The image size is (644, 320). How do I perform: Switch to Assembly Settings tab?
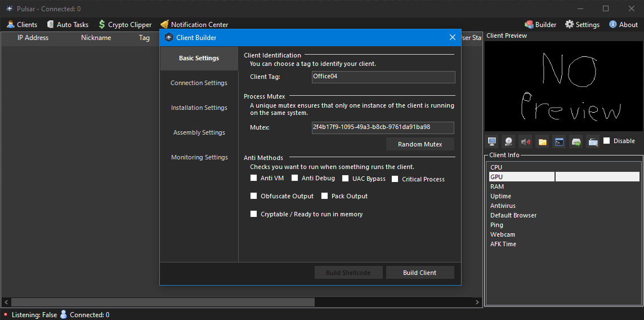coord(199,133)
